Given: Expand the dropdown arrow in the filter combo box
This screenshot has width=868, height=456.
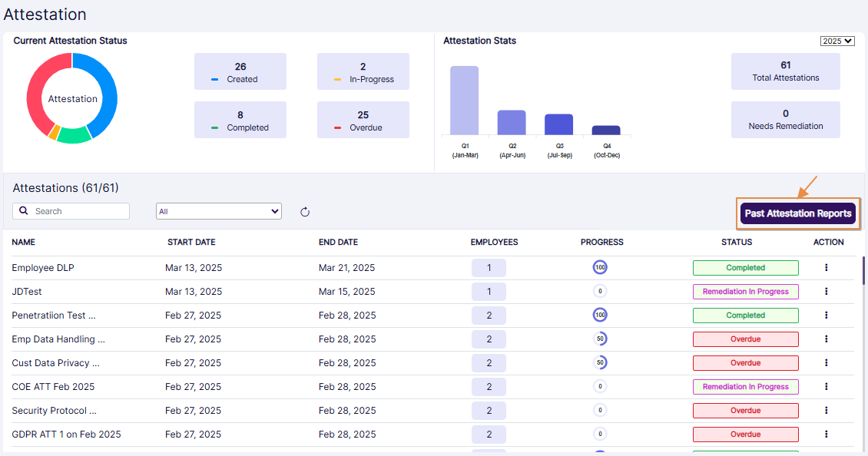Looking at the screenshot, I should tap(274, 210).
